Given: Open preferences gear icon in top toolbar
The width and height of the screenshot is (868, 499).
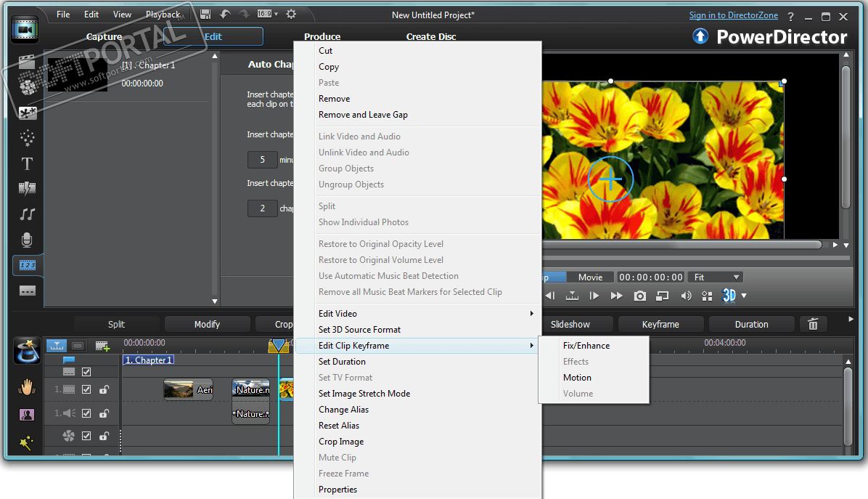Looking at the screenshot, I should 291,15.
